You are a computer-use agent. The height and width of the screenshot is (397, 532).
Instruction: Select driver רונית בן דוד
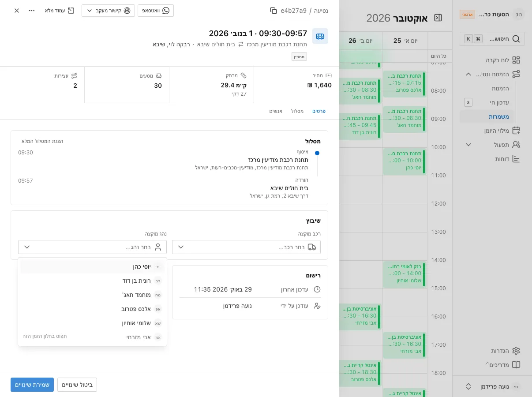92,281
